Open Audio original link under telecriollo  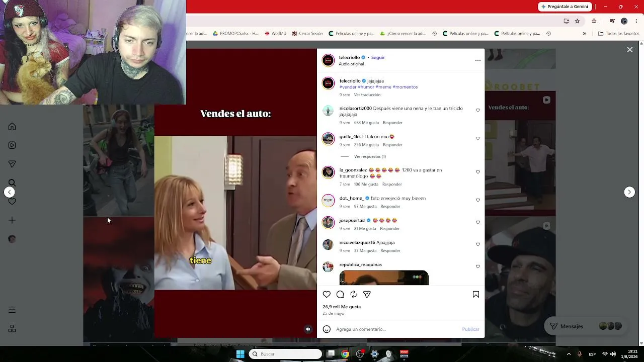click(351, 64)
